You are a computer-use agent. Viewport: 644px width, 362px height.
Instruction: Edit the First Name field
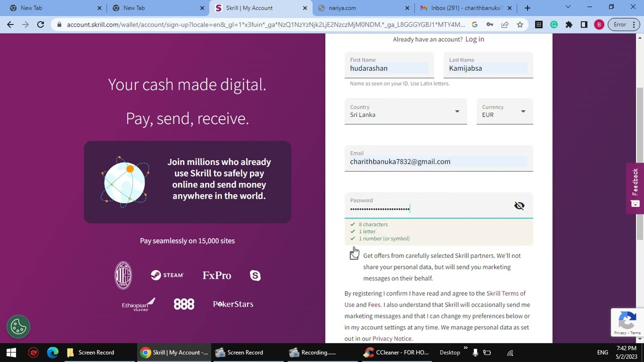click(389, 65)
